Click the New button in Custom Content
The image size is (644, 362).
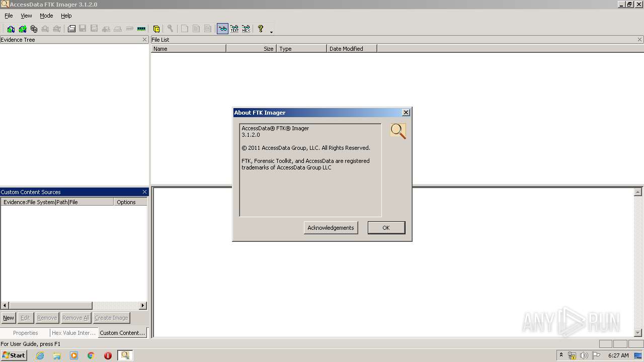[x=9, y=318]
